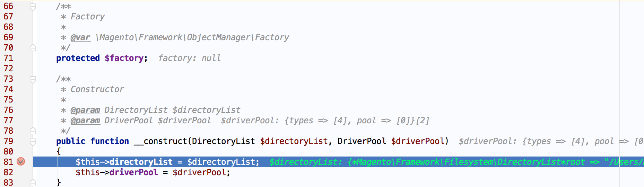Click the fold end marker on line 70
Screen dimensions: 644x187
[33, 48]
